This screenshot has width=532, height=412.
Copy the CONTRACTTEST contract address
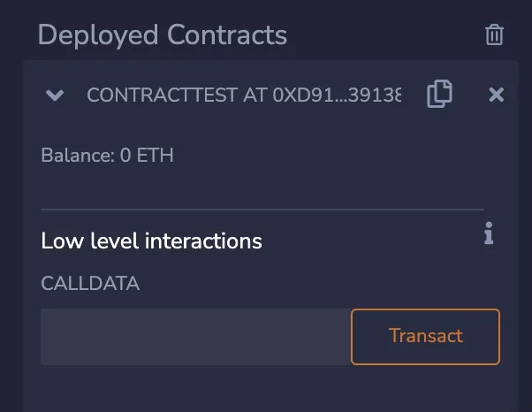pyautogui.click(x=439, y=94)
